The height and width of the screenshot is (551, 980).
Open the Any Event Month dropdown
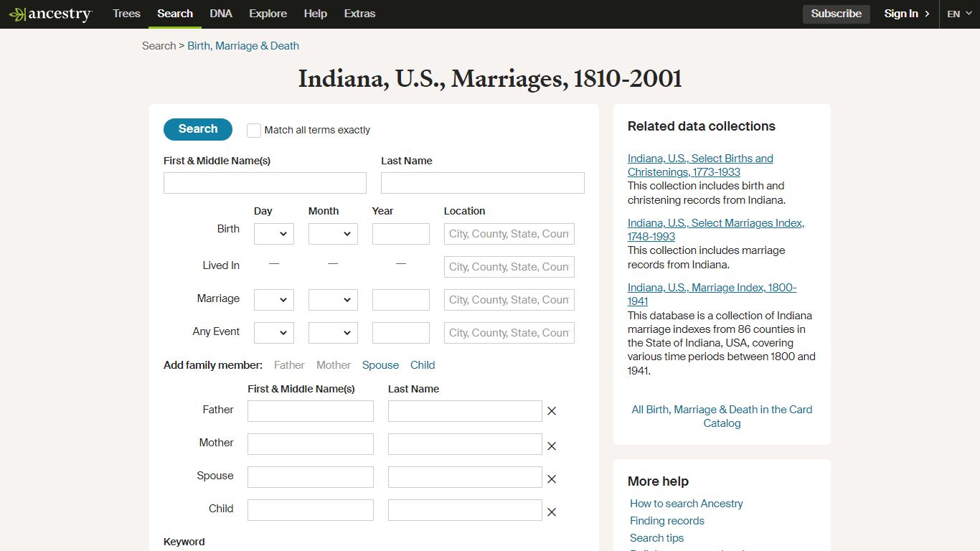click(333, 333)
